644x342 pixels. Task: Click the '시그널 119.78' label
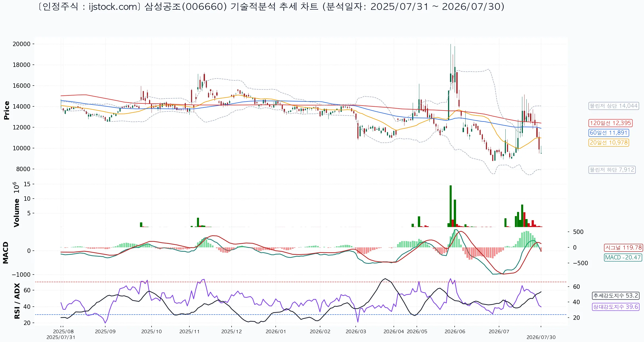[x=623, y=248]
